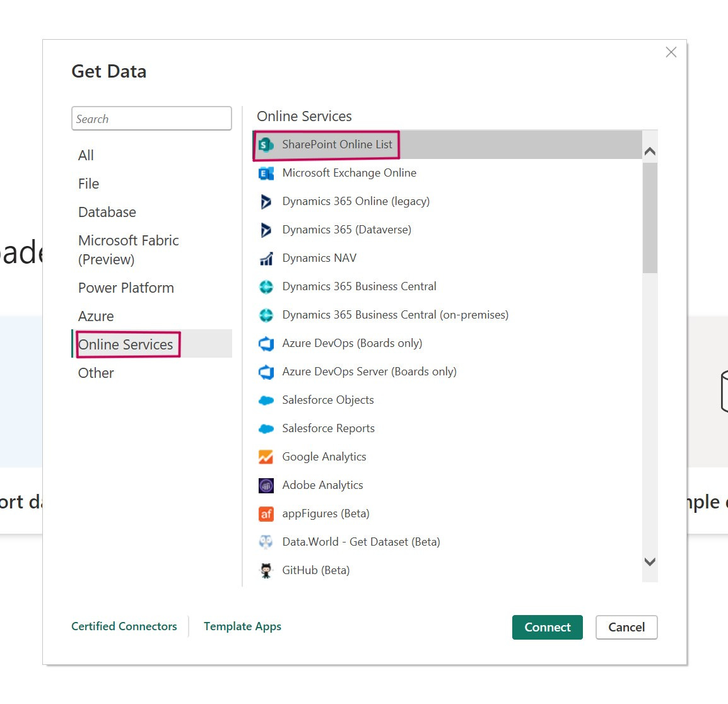Select Dynamics 365 Business Central (on-premises) text
This screenshot has height=704, width=728.
point(396,315)
